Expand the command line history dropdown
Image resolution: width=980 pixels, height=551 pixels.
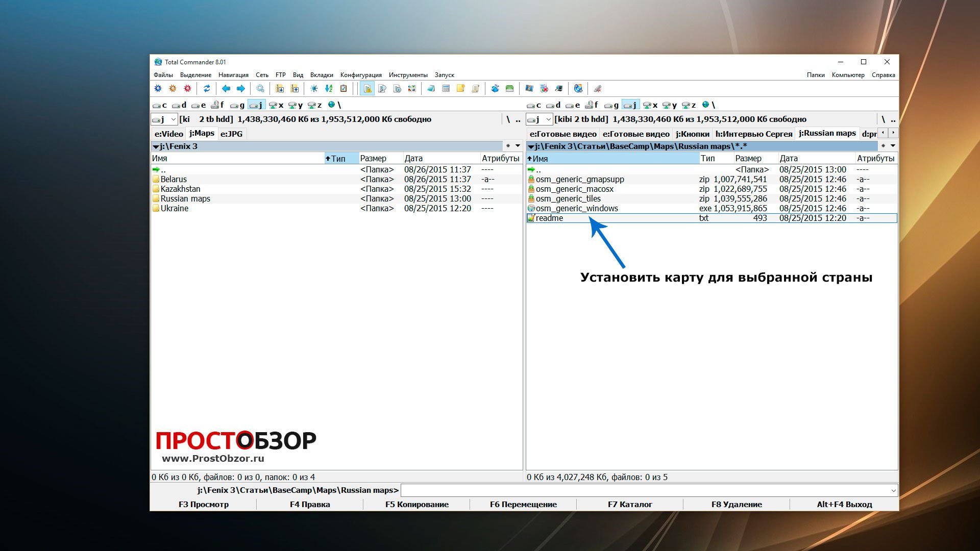(893, 490)
